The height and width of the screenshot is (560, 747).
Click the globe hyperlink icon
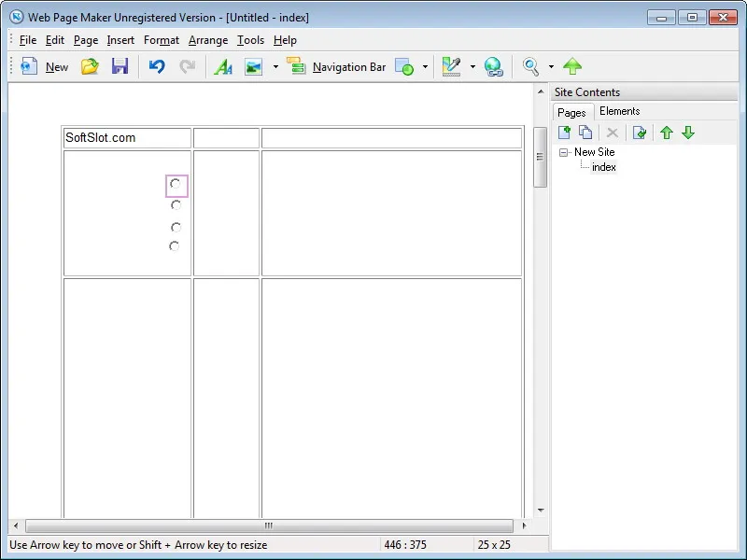[x=494, y=66]
